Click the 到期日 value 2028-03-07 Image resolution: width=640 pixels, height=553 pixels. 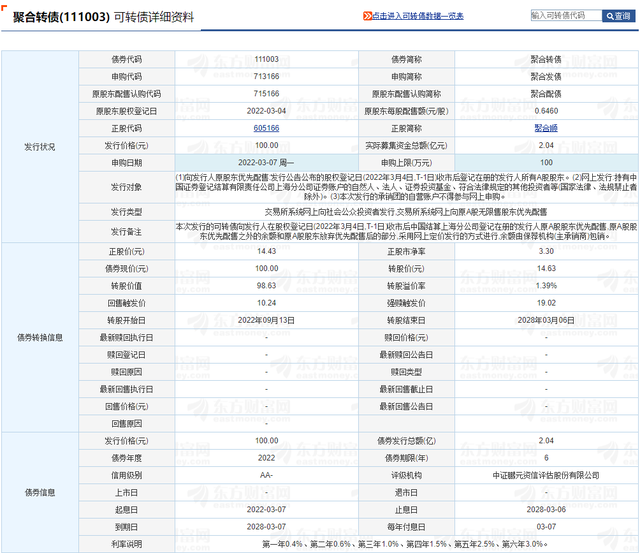click(x=266, y=526)
